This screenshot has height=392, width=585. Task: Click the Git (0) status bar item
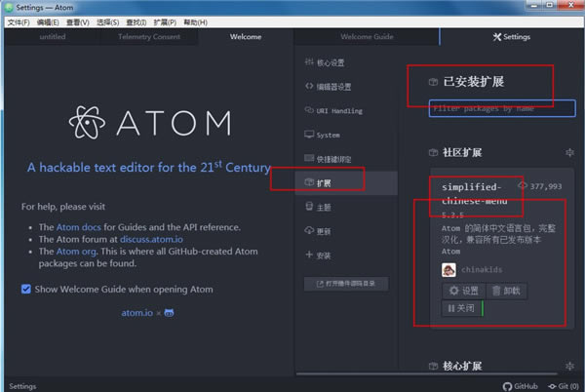tap(564, 386)
